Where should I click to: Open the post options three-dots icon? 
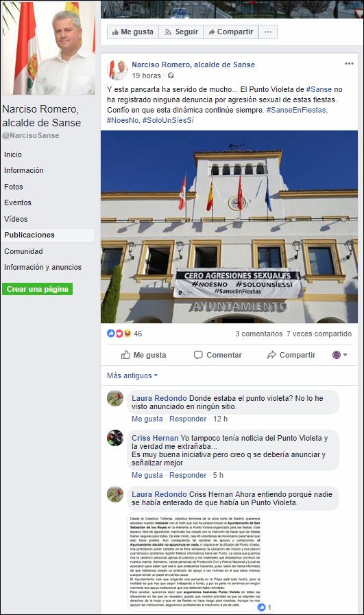tap(349, 64)
